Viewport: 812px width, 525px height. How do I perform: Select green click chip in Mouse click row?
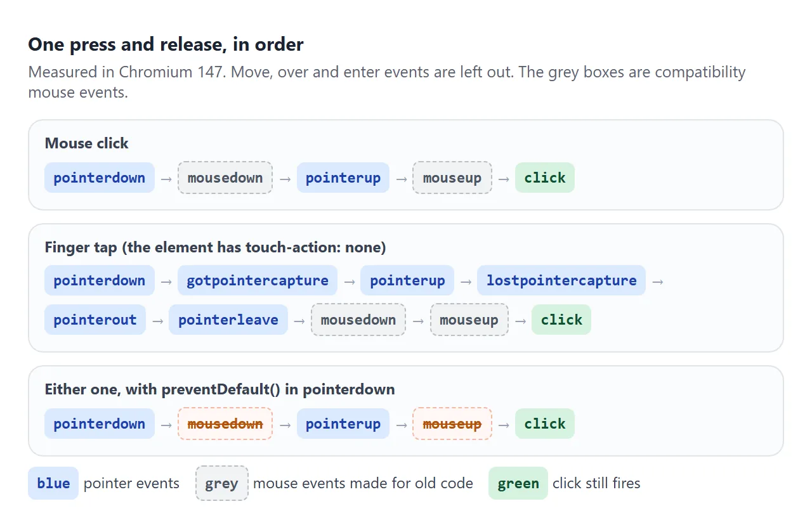tap(545, 178)
